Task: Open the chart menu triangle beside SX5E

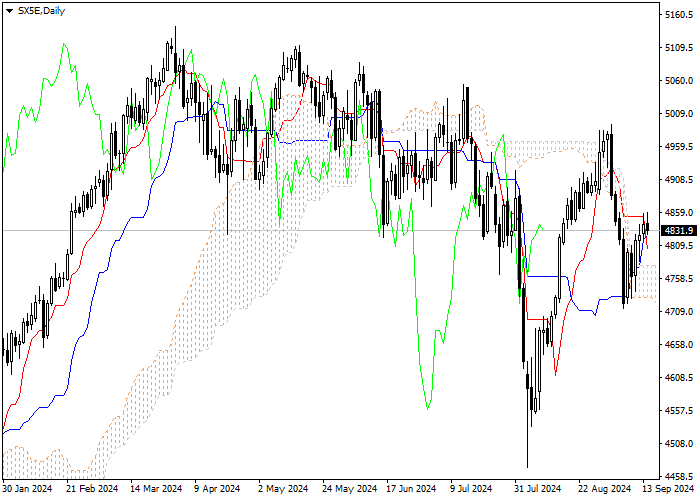Action: coord(9,11)
